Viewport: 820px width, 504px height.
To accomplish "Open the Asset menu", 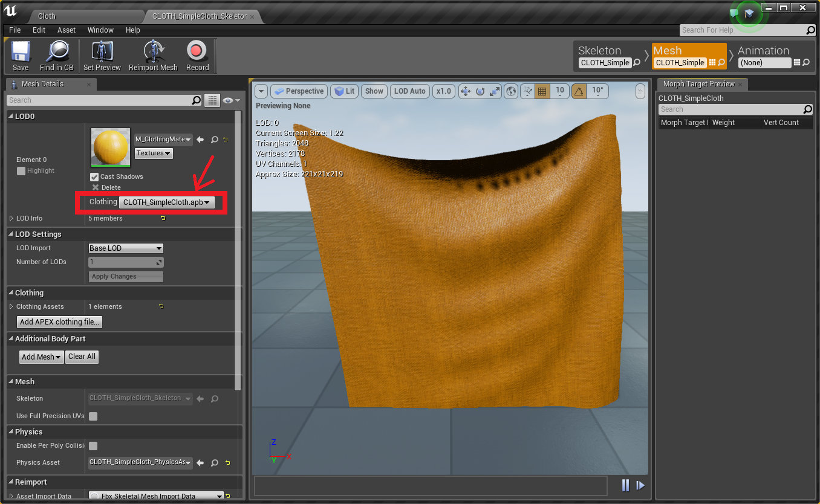I will (67, 30).
